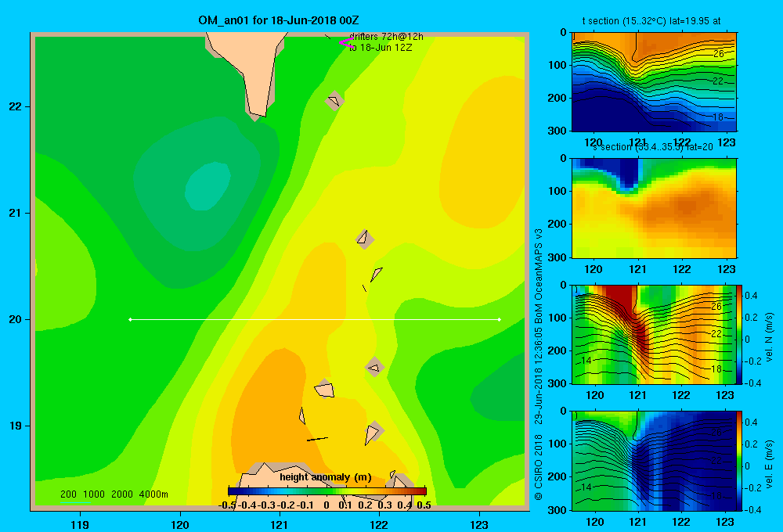Click the '200 1000 2000 4000m' depth legend
Viewport: 783px width, 532px height.
[114, 494]
